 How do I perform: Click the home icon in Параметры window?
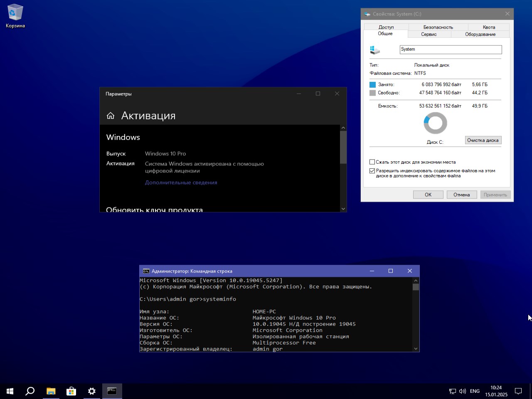click(x=110, y=116)
